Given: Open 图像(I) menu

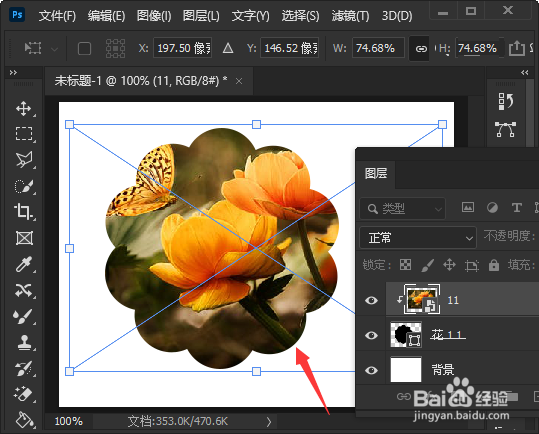Looking at the screenshot, I should coord(154,16).
